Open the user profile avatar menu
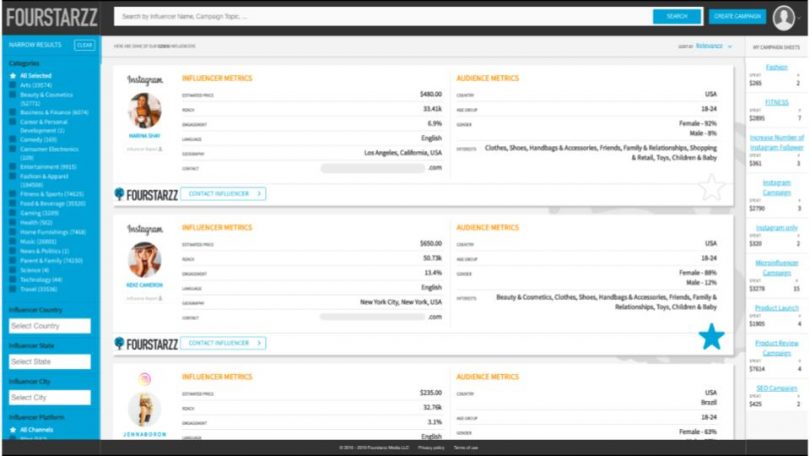This screenshot has width=810, height=456. [784, 18]
